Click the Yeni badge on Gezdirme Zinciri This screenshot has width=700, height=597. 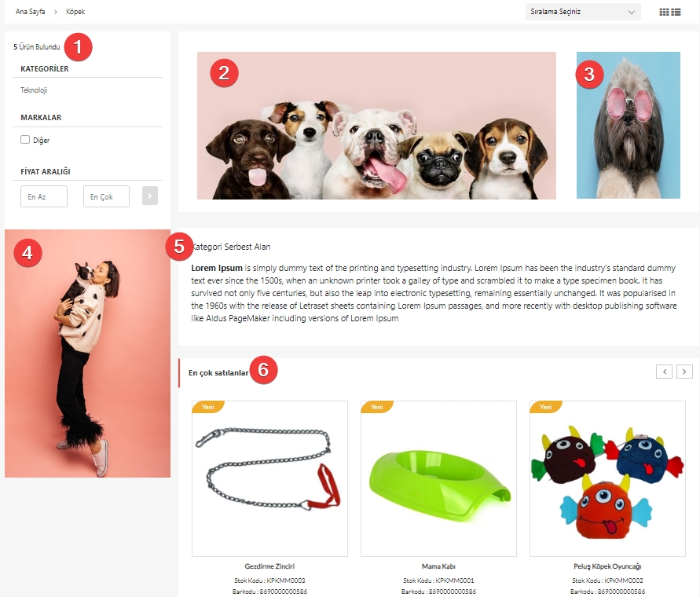[208, 407]
